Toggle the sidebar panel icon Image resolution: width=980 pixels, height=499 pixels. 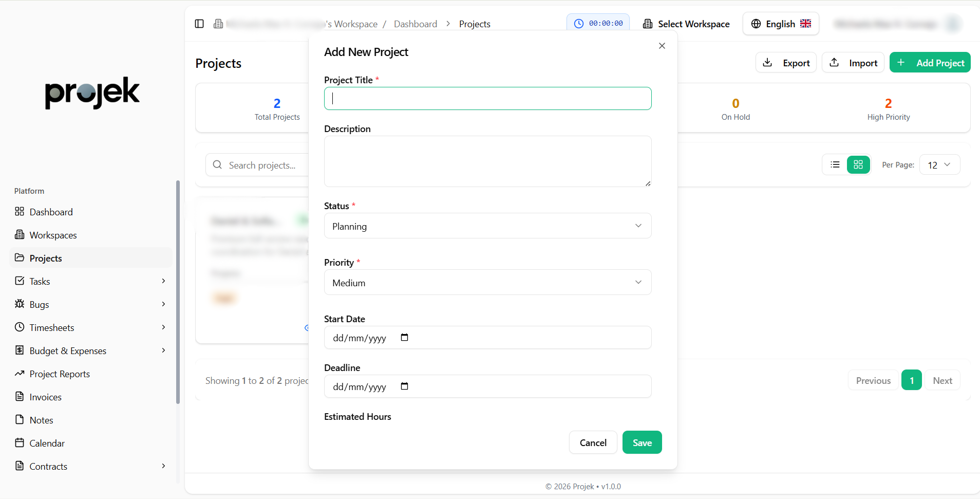point(199,24)
